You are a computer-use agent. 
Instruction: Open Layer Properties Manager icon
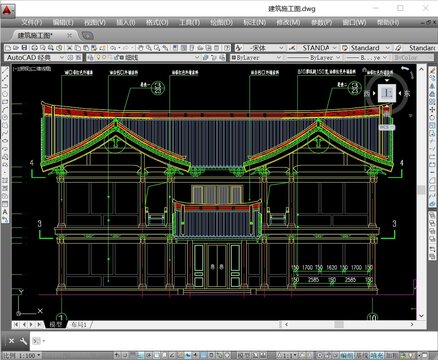[90, 58]
